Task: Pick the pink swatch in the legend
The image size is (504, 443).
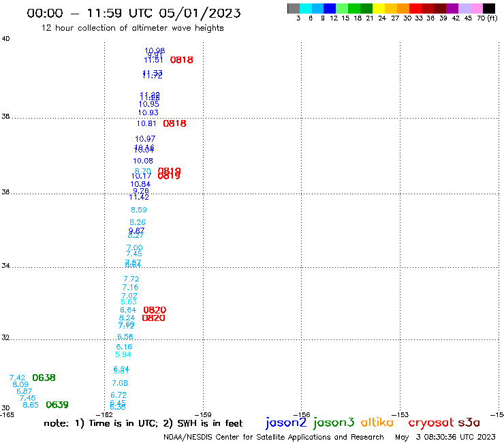Action: [476, 8]
